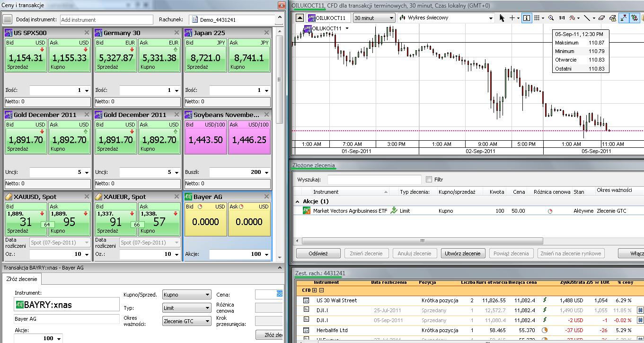The image size is (644, 343).
Task: Click the OILUKOCT11 chart panel title
Action: coord(391,5)
